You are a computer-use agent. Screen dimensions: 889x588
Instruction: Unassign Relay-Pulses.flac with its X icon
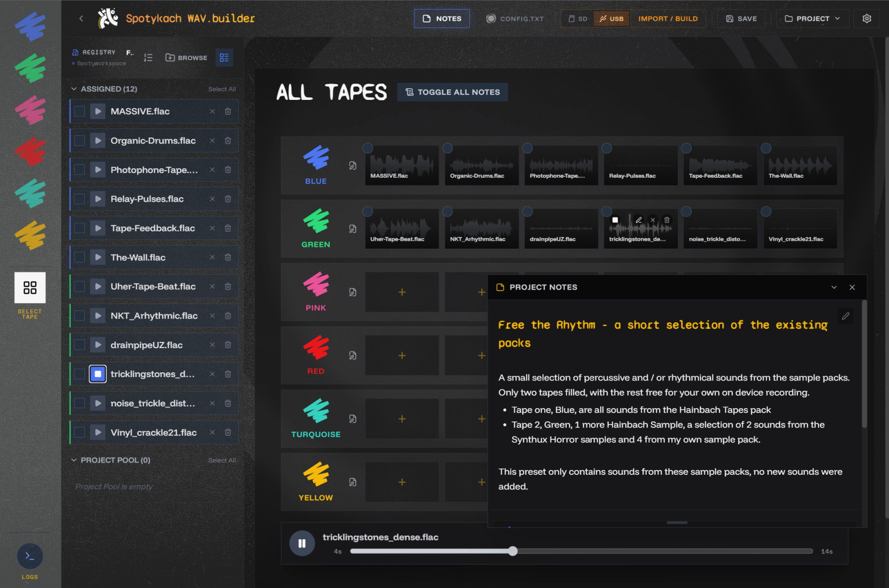212,199
